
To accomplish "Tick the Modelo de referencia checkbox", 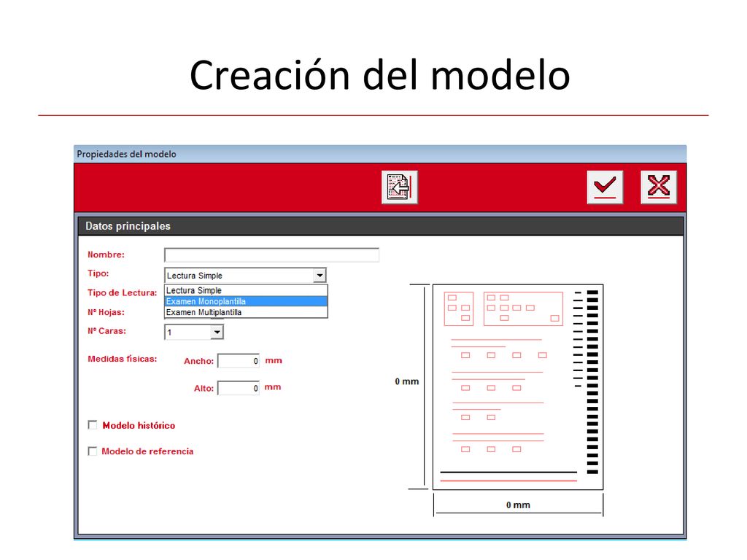I will pyautogui.click(x=93, y=451).
